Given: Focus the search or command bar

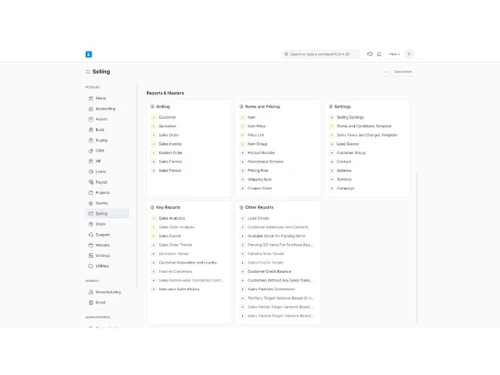Looking at the screenshot, I should pyautogui.click(x=320, y=54).
